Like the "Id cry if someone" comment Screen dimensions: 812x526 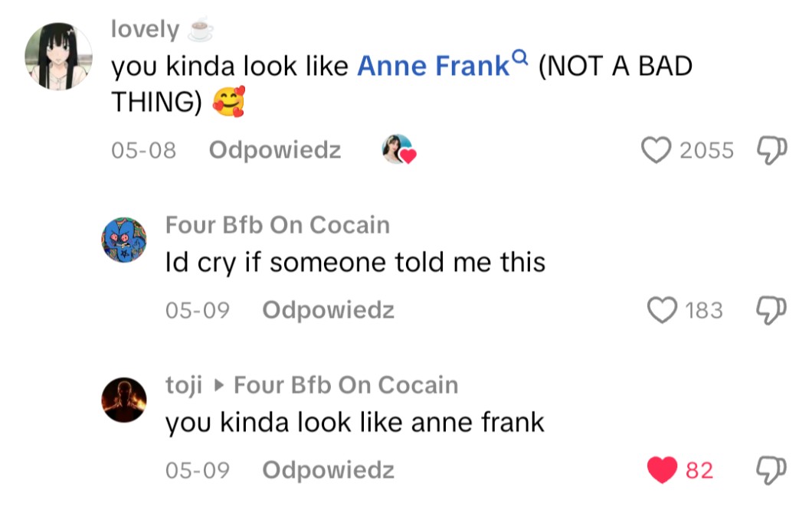pyautogui.click(x=663, y=310)
